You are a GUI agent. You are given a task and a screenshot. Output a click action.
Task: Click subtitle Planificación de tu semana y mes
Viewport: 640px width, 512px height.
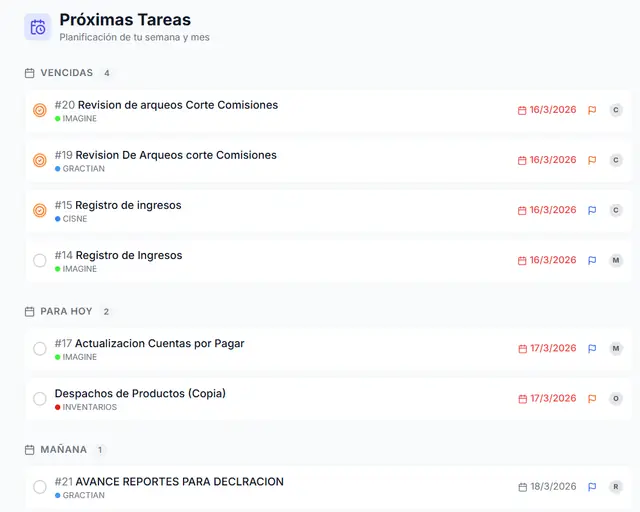coord(135,38)
